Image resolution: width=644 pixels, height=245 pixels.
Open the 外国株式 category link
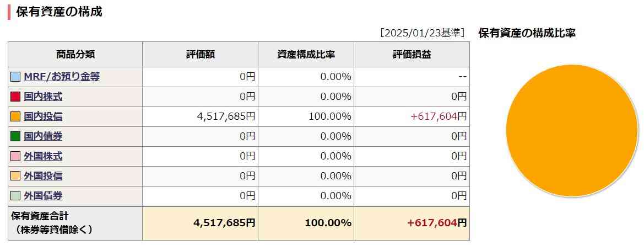pos(43,156)
